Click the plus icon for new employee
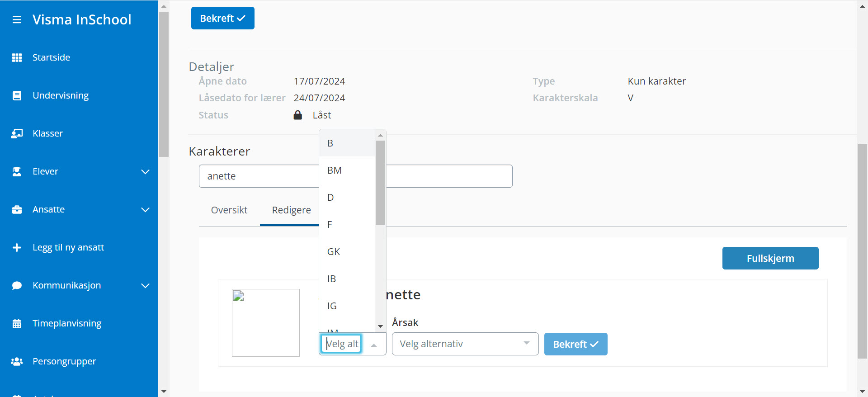 click(x=17, y=248)
